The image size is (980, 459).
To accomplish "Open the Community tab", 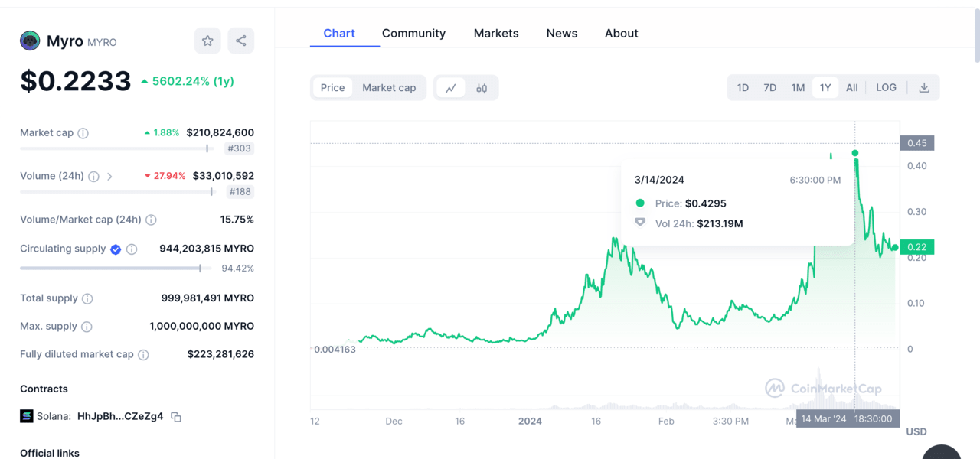I will (413, 34).
